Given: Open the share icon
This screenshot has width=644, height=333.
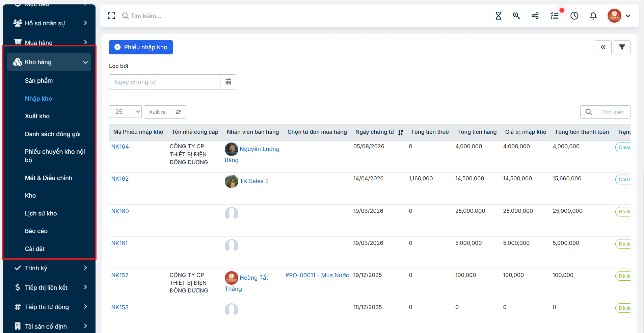Looking at the screenshot, I should pyautogui.click(x=535, y=16).
